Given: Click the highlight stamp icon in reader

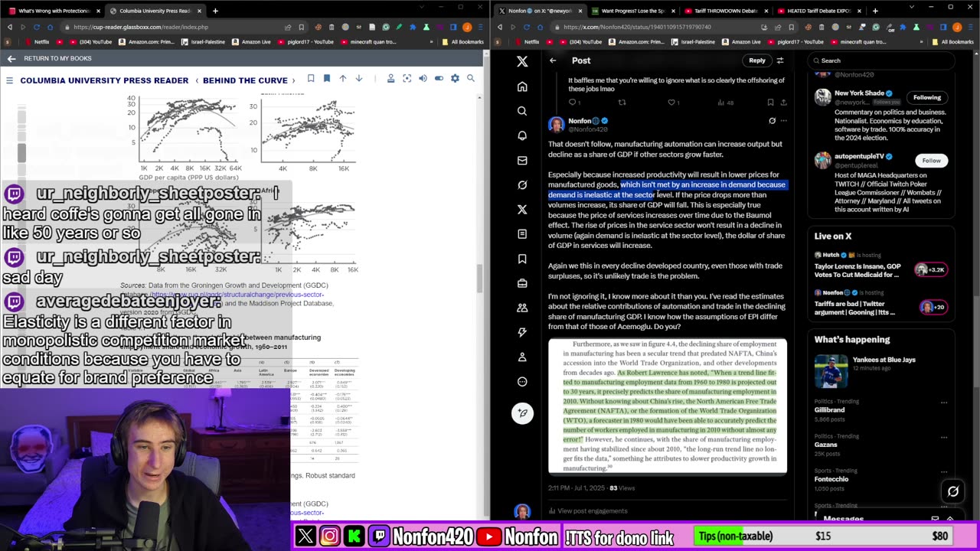Looking at the screenshot, I should tap(390, 78).
